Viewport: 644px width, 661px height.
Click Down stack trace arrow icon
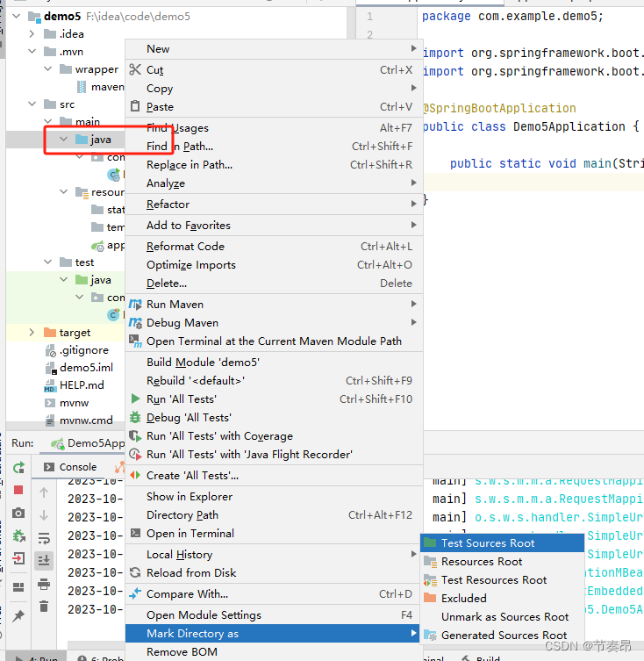tap(44, 515)
